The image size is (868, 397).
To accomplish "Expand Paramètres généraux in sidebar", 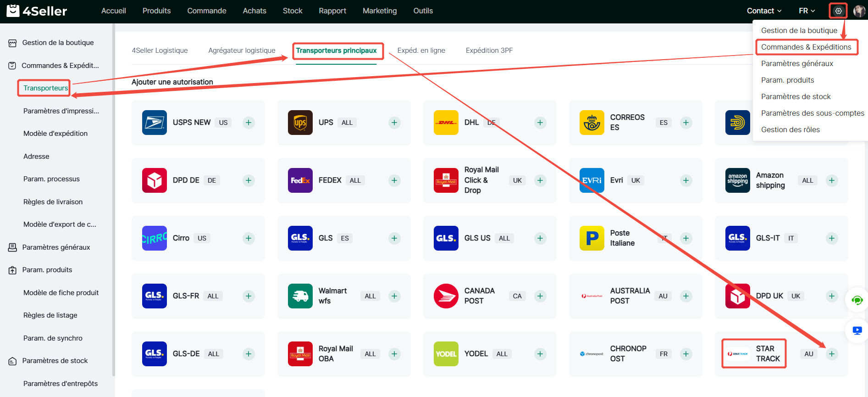I will tap(56, 247).
